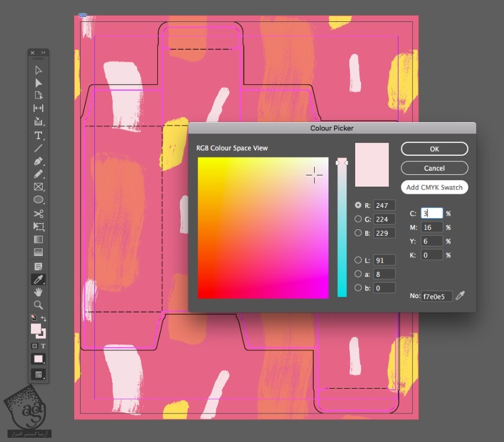
Task: Select the Free Transform tool
Action: coord(39,226)
